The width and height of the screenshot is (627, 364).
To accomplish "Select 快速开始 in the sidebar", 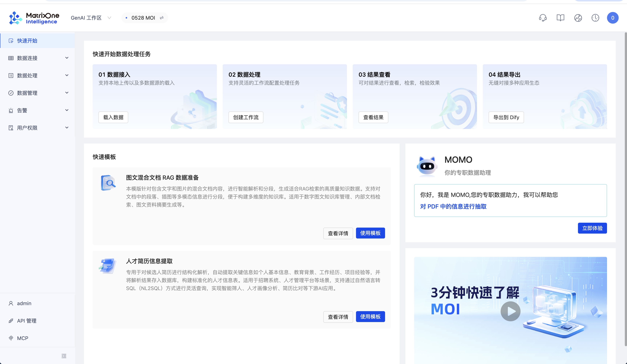I will [x=27, y=41].
